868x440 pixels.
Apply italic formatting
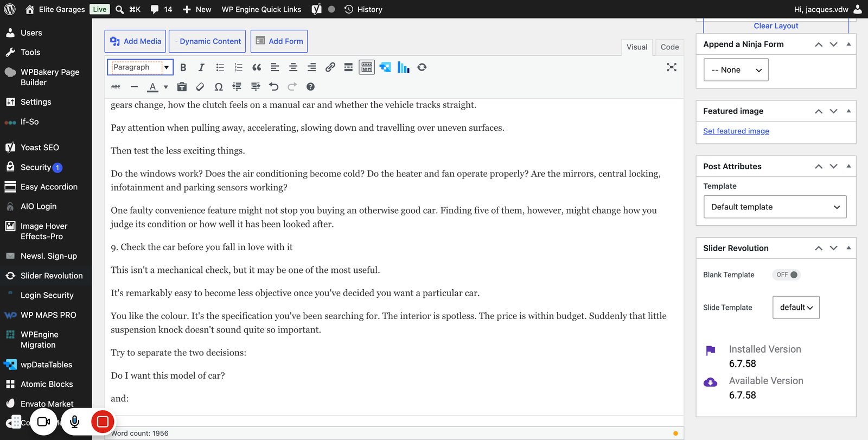(201, 67)
